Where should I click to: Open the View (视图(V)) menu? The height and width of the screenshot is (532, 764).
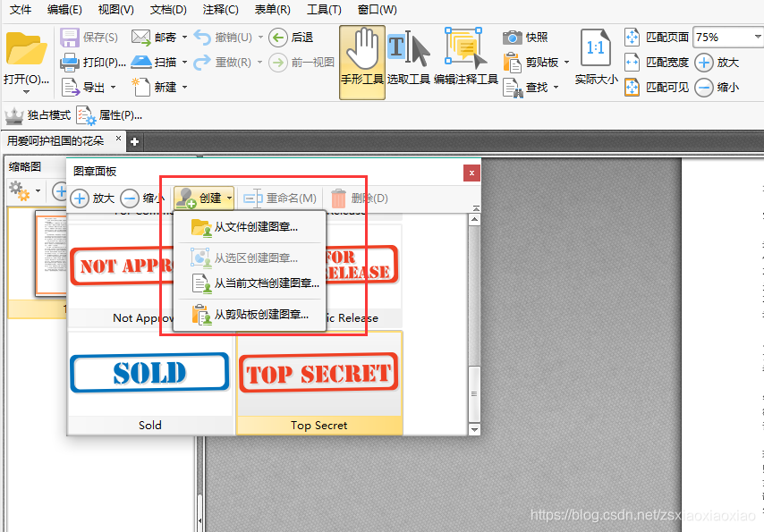[x=116, y=9]
